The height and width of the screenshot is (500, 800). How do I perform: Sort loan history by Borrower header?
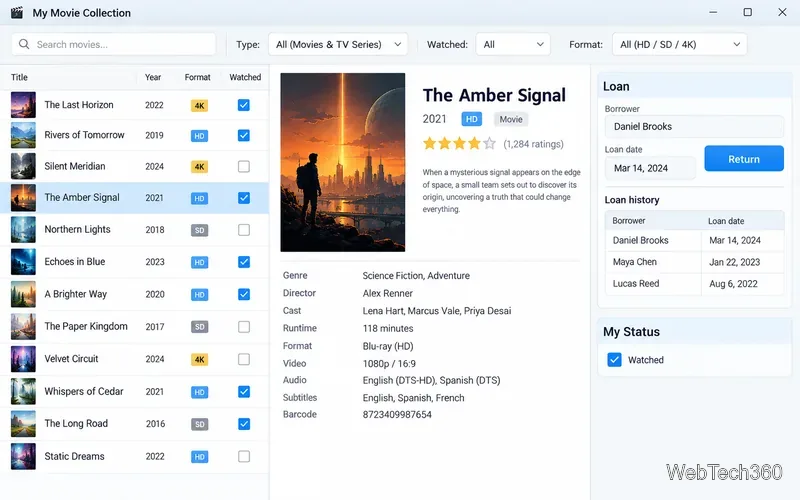coord(629,220)
